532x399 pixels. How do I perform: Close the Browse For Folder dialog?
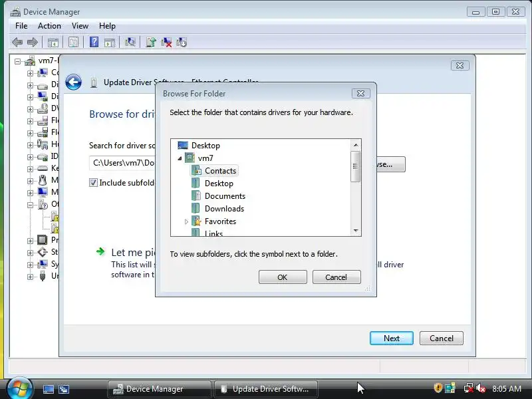tap(360, 93)
